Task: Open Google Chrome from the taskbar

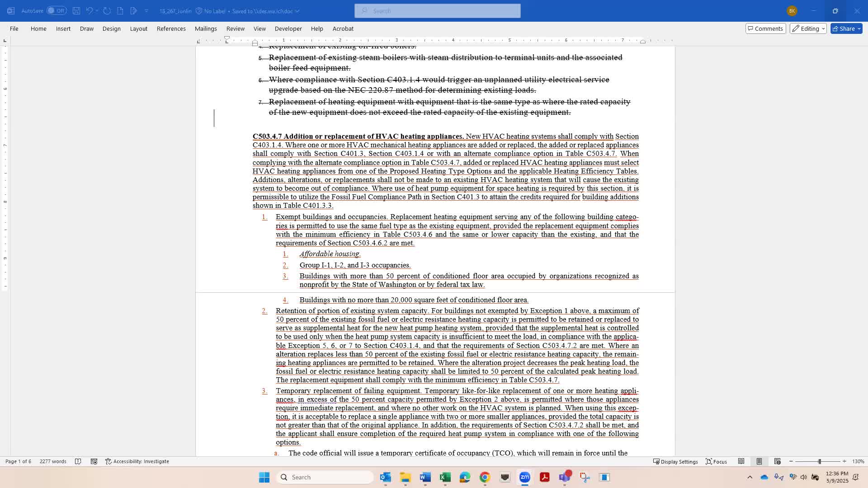Action: 485,477
